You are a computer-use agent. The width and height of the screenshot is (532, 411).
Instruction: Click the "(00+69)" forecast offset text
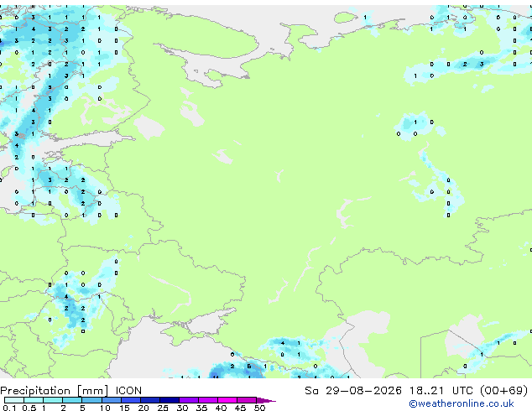pyautogui.click(x=504, y=391)
